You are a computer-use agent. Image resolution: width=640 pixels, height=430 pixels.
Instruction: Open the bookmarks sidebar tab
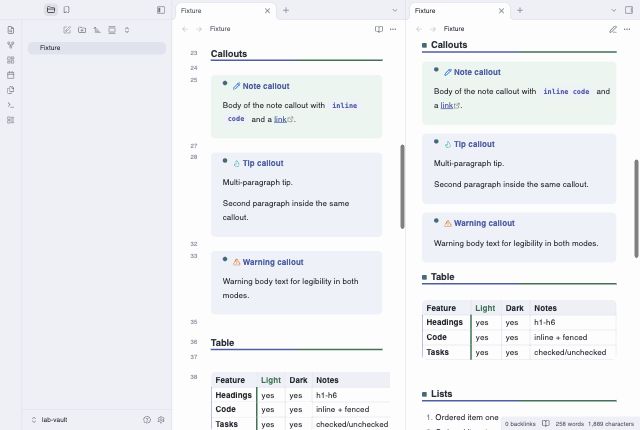[x=67, y=10]
